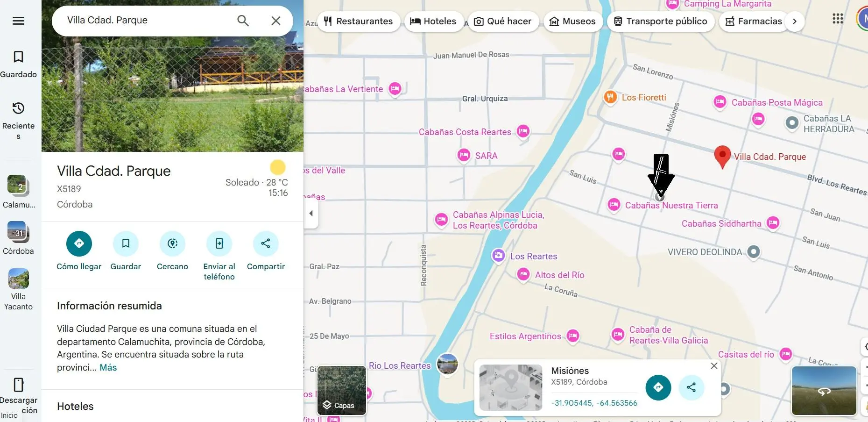
Task: Select the Qué hacer filter
Action: (x=503, y=21)
